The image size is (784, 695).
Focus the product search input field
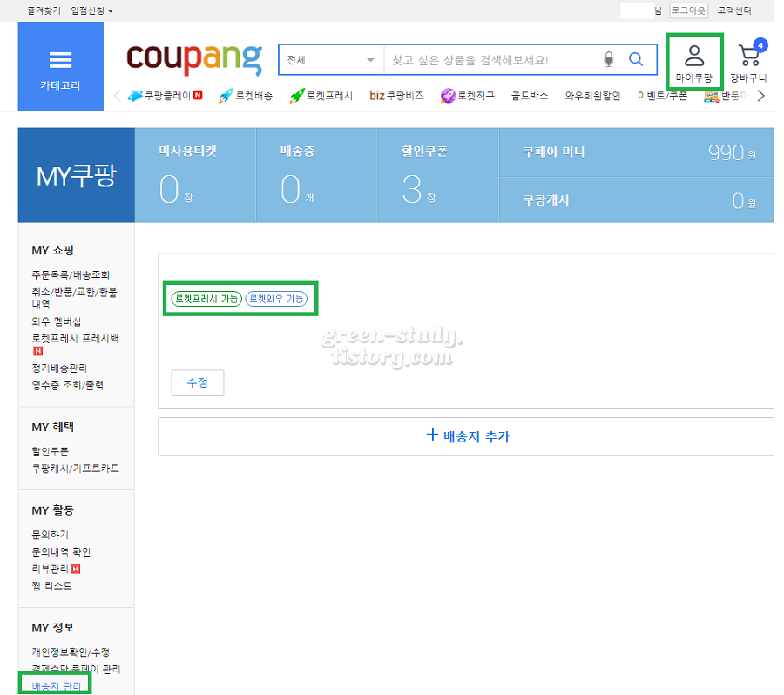coord(492,60)
